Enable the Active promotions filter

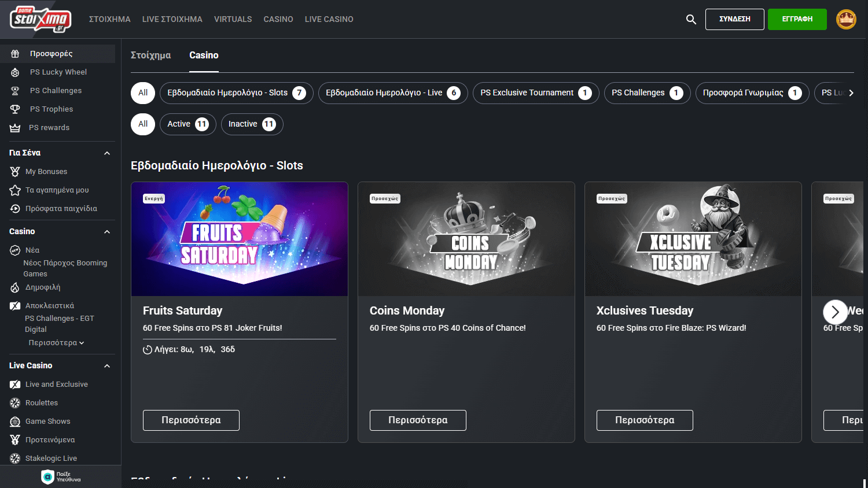(187, 124)
